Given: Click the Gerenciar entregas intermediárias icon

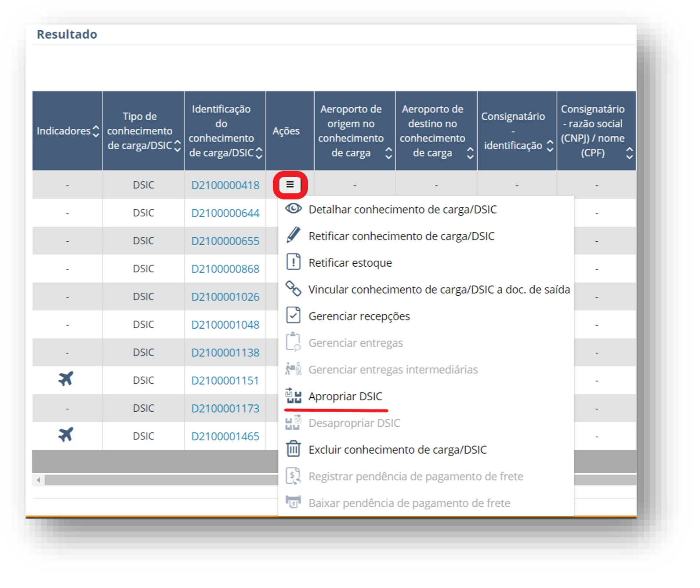Looking at the screenshot, I should (x=294, y=369).
